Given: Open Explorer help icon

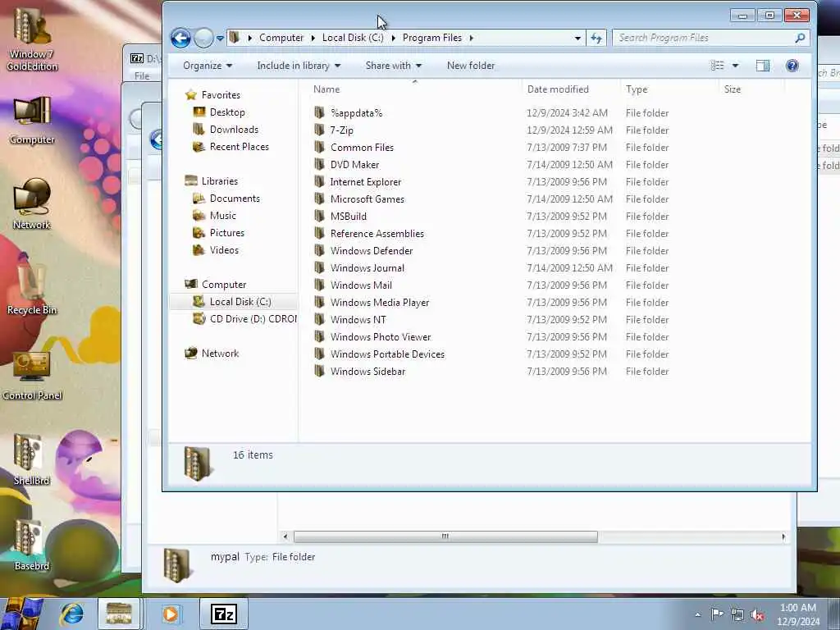Looking at the screenshot, I should [x=792, y=66].
